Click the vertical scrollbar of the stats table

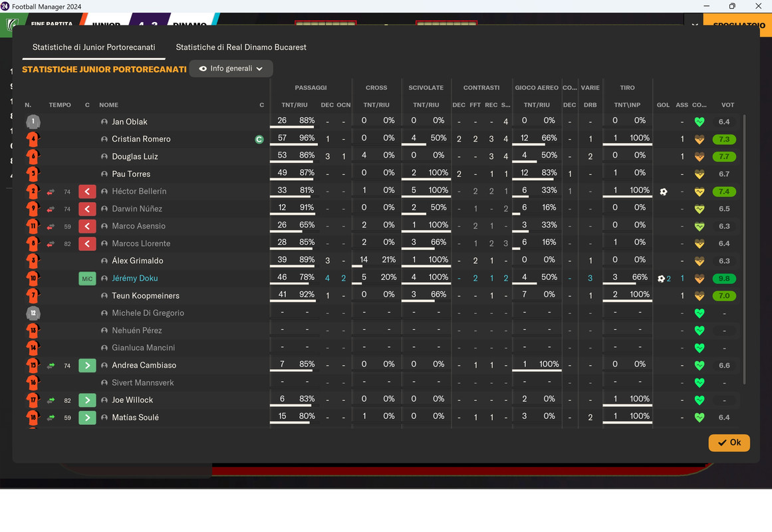(744, 249)
